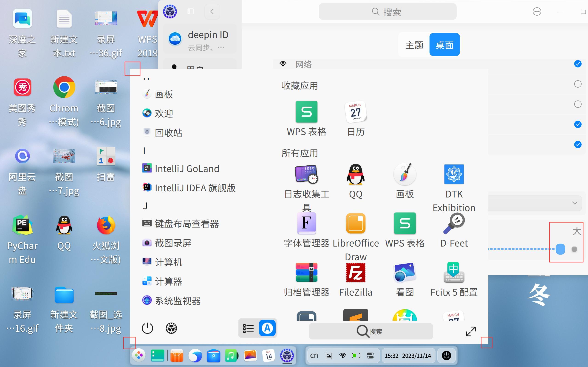
Task: Expand the dropdown with the chevron arrow
Action: pyautogui.click(x=575, y=203)
